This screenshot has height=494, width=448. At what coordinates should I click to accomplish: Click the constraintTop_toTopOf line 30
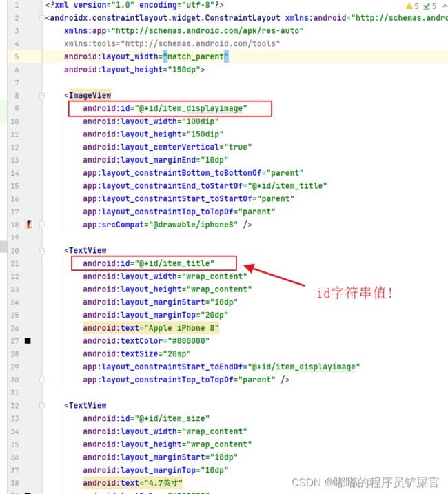click(x=179, y=380)
